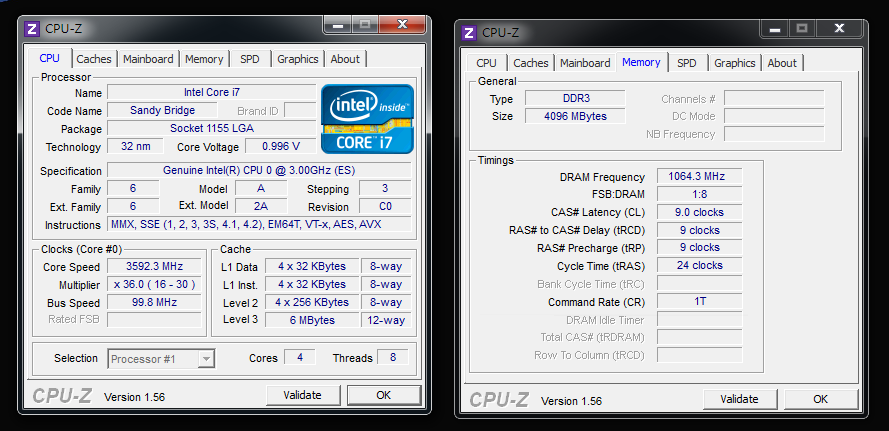Click Bus Speed value 99.8 MHz
This screenshot has height=431, width=889.
(x=154, y=302)
